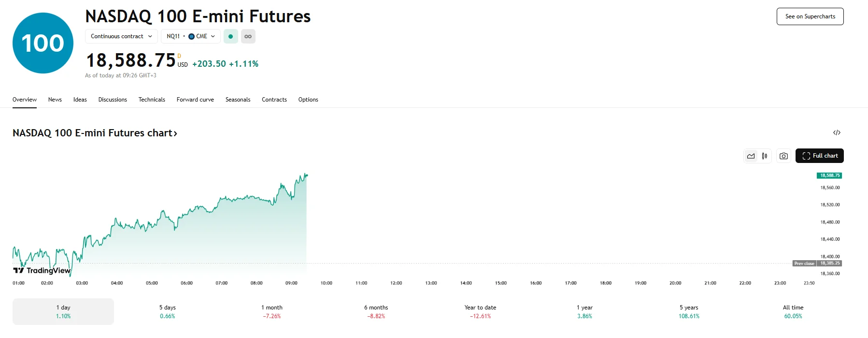Viewport: 868px width, 338px height.
Task: Expand the NQ1! CME symbol dropdown
Action: pyautogui.click(x=190, y=36)
